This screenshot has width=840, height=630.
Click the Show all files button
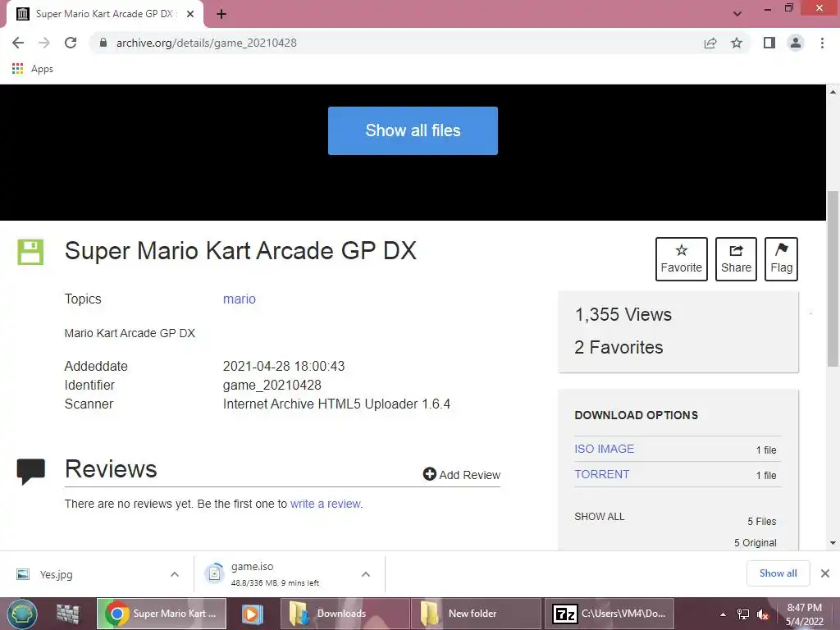[413, 130]
